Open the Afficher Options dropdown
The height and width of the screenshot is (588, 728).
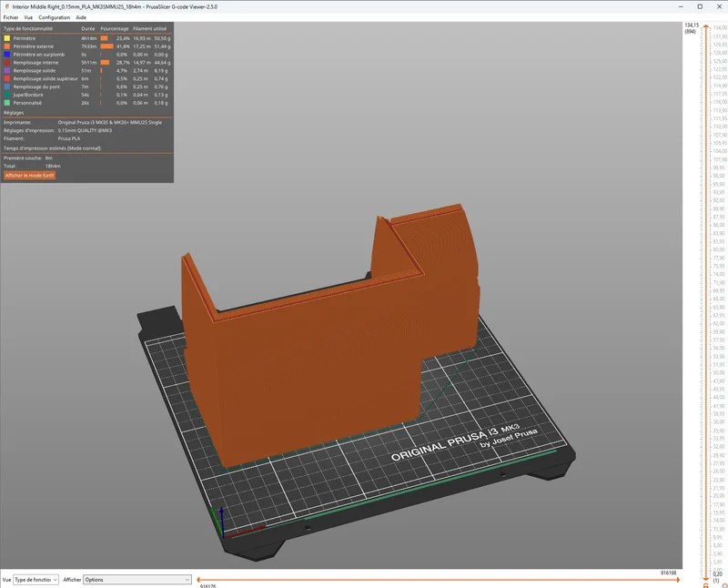click(x=137, y=580)
